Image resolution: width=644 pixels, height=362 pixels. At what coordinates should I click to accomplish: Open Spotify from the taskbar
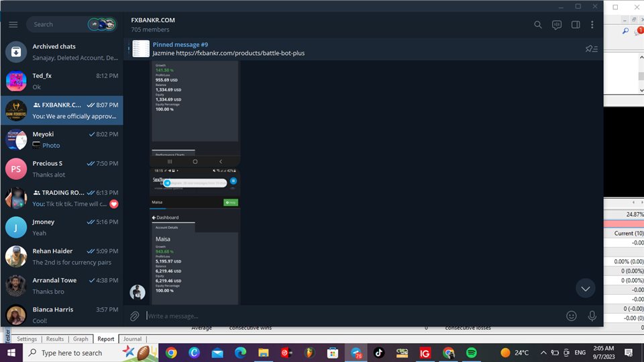[472, 353]
